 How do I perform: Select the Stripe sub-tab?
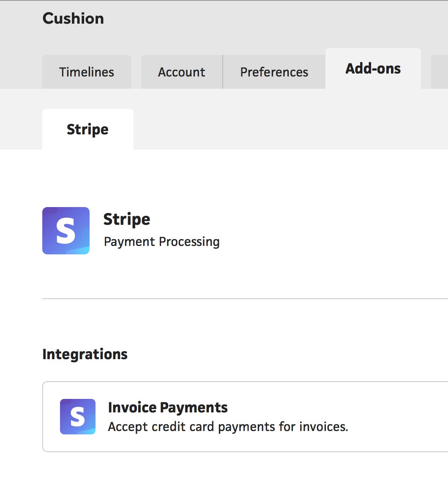coord(88,129)
